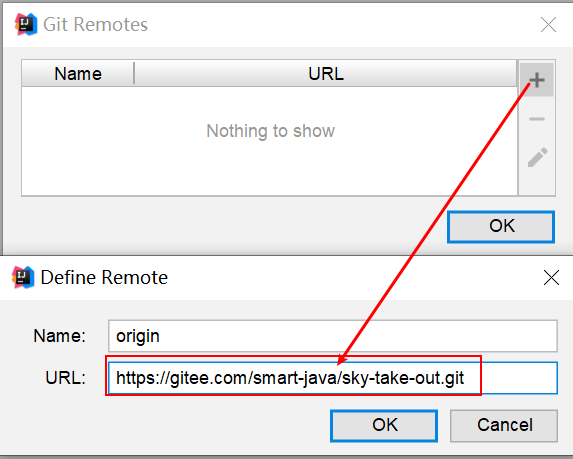Select the Name column header
Screen dimensions: 573x459
(78, 73)
